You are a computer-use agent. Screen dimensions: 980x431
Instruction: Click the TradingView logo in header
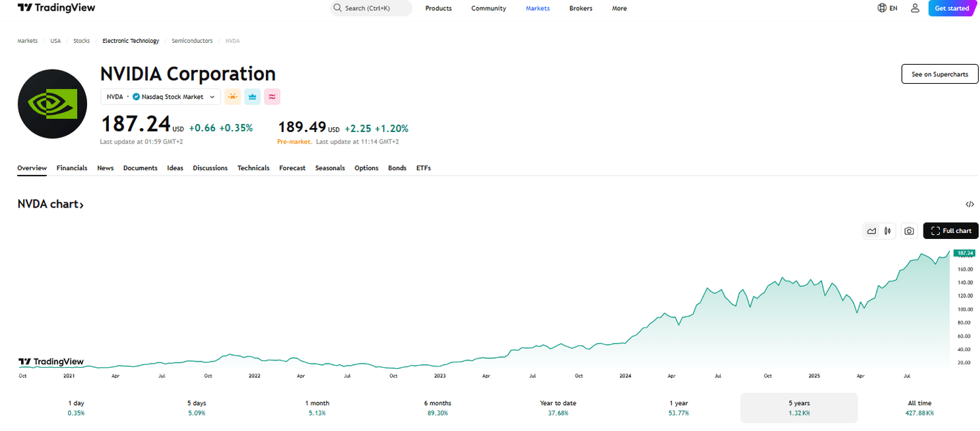56,8
